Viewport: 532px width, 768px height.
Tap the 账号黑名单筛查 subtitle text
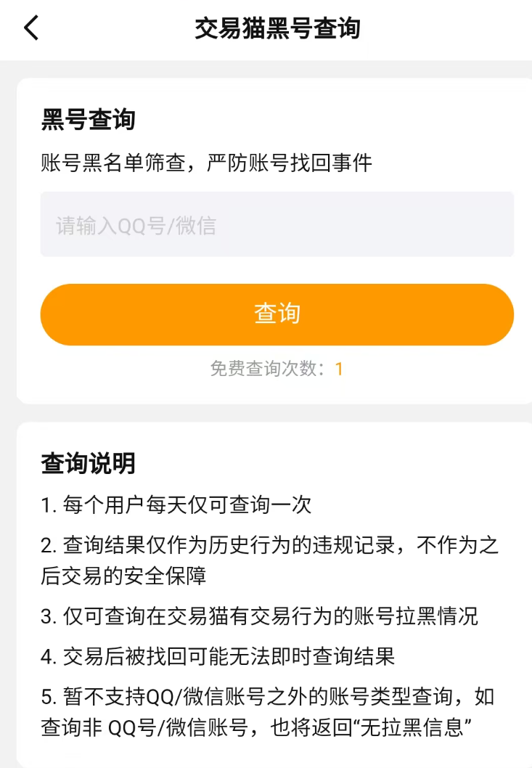click(x=115, y=163)
